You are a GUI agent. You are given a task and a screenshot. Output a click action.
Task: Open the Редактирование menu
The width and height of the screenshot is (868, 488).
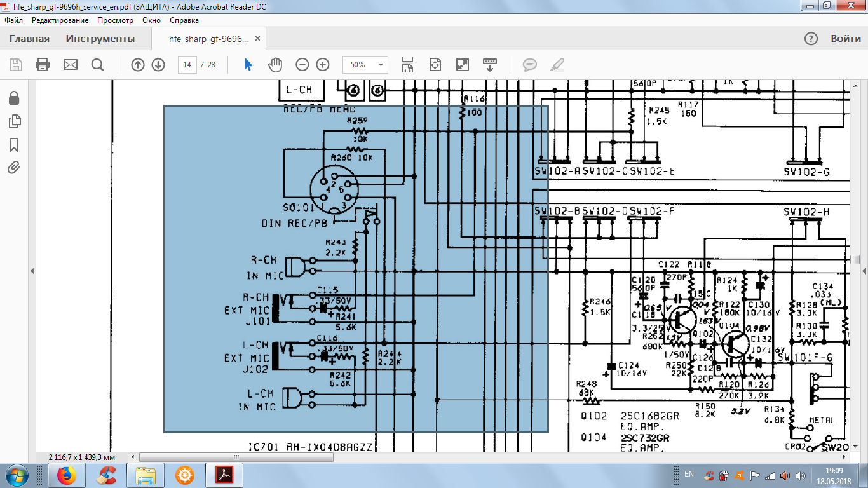(x=60, y=20)
